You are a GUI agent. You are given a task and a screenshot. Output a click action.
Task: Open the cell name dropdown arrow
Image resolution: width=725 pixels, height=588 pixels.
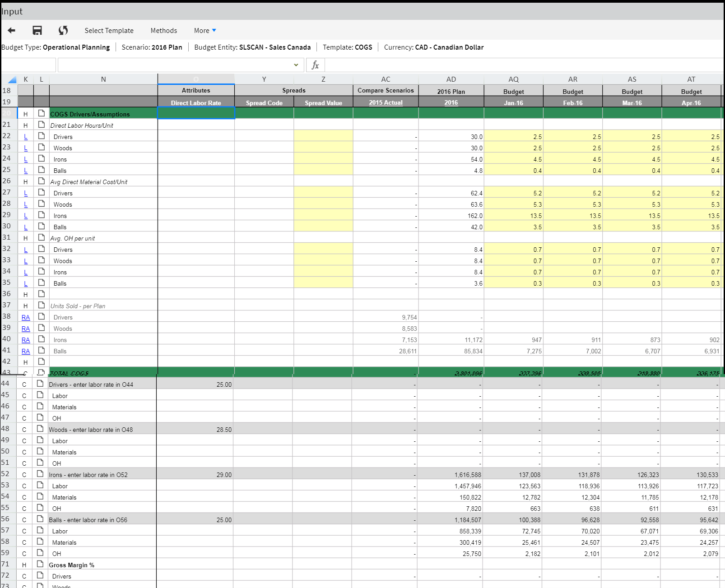point(296,65)
